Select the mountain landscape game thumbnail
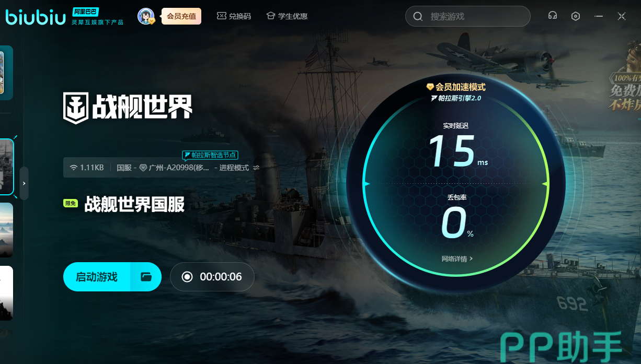The height and width of the screenshot is (364, 641). [x=6, y=230]
